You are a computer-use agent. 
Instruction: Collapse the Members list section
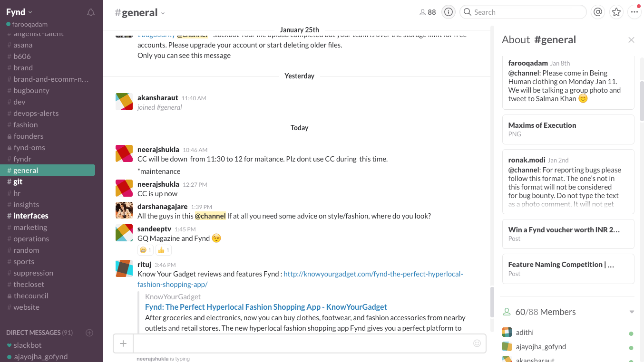632,312
